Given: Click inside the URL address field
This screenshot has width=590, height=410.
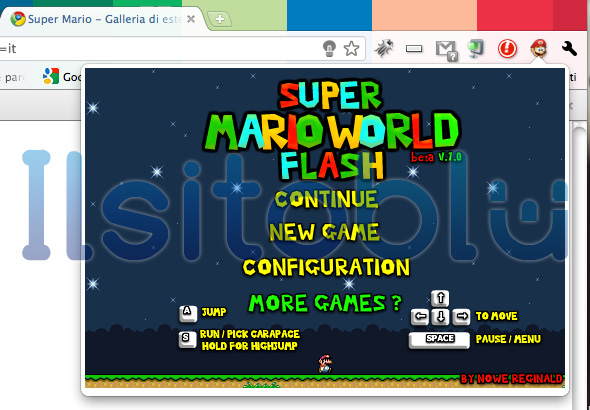Looking at the screenshot, I should tap(158, 49).
